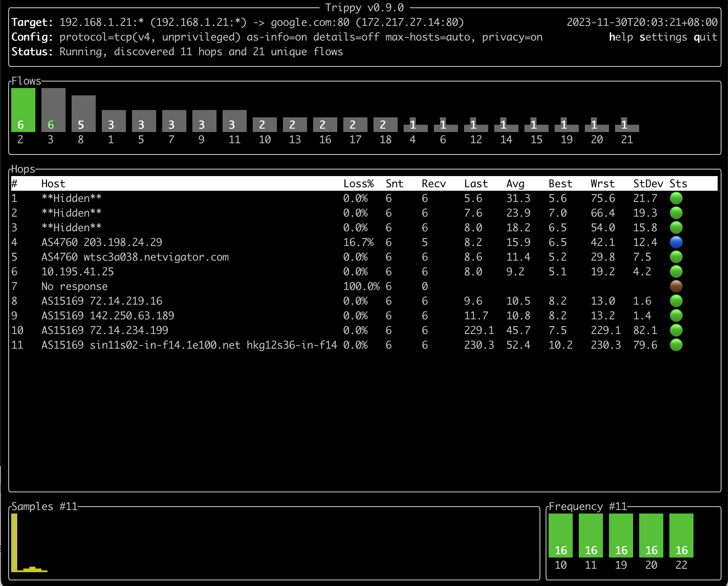The height and width of the screenshot is (586, 728).
Task: Select hop row AS15169 142.250.63.189
Action: coord(364,315)
